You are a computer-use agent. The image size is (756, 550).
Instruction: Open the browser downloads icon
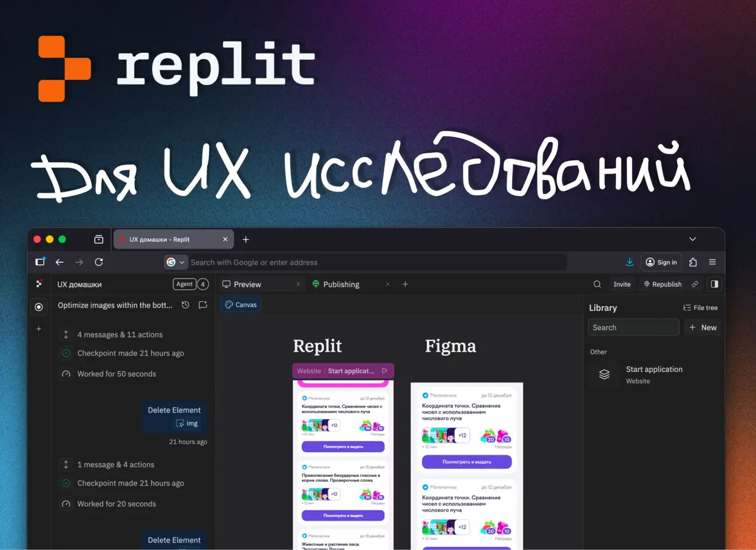(629, 262)
